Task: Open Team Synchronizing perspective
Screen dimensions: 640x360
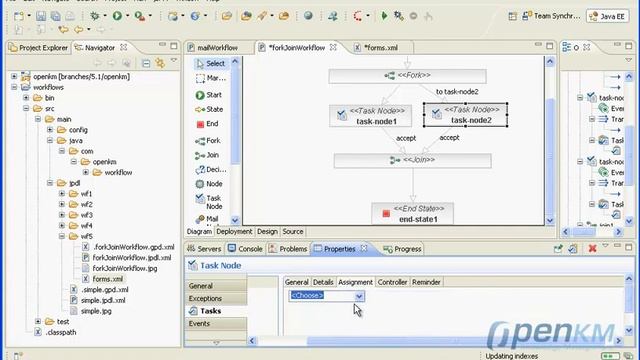Action: [551, 16]
